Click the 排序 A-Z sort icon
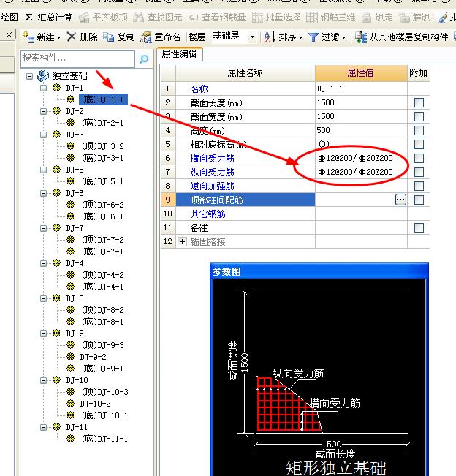Viewport: 456px width, 476px height. tap(270, 37)
